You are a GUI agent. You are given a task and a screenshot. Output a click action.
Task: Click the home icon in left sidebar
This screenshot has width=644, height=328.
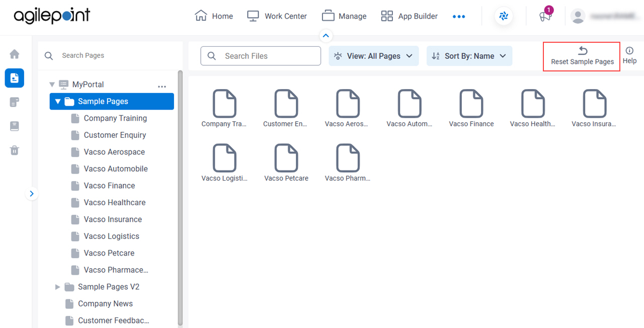tap(15, 54)
